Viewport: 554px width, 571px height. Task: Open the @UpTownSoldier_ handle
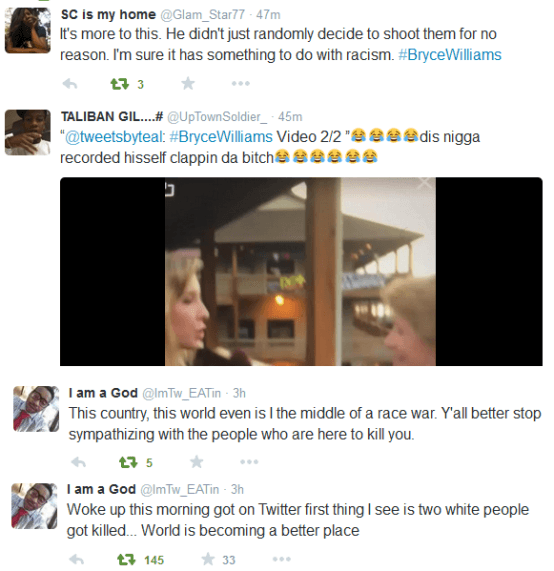[217, 117]
